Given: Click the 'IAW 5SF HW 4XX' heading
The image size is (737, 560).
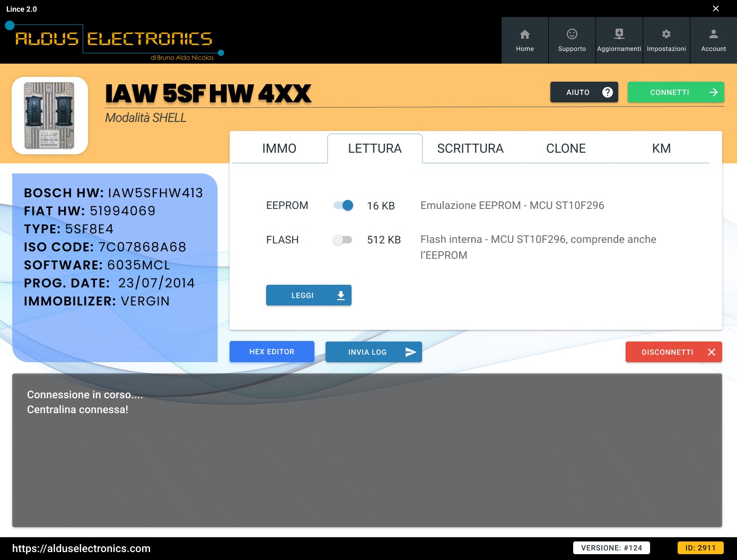Looking at the screenshot, I should 208,93.
